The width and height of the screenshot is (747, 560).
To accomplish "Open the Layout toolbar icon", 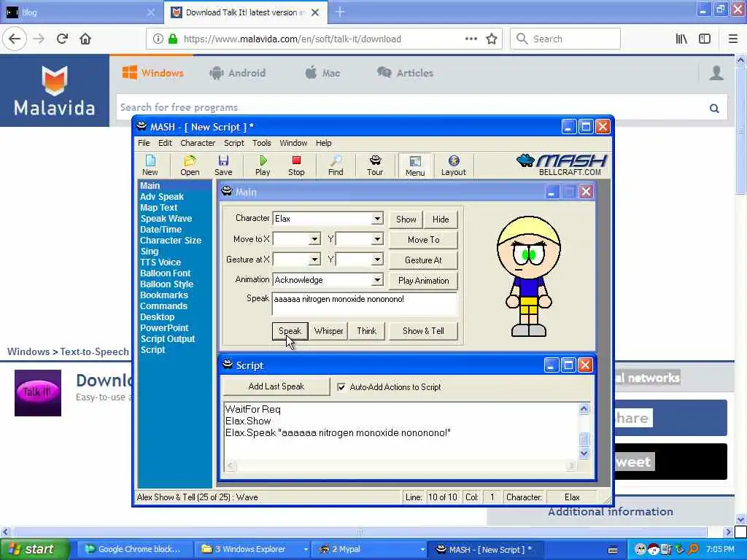I will pos(454,166).
